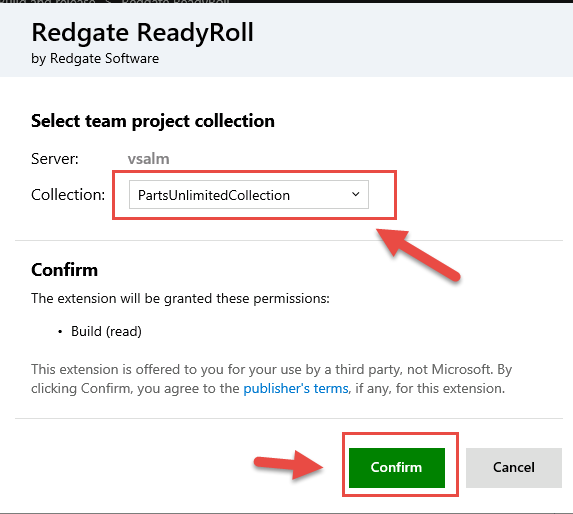
Task: Click the 'Server:' label
Action: click(55, 159)
